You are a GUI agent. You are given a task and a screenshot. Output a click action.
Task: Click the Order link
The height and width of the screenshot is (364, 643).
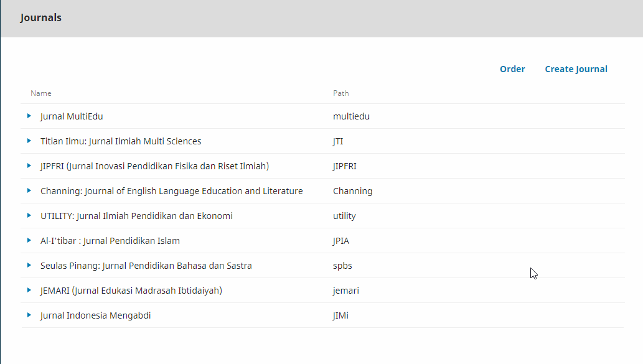(x=512, y=69)
